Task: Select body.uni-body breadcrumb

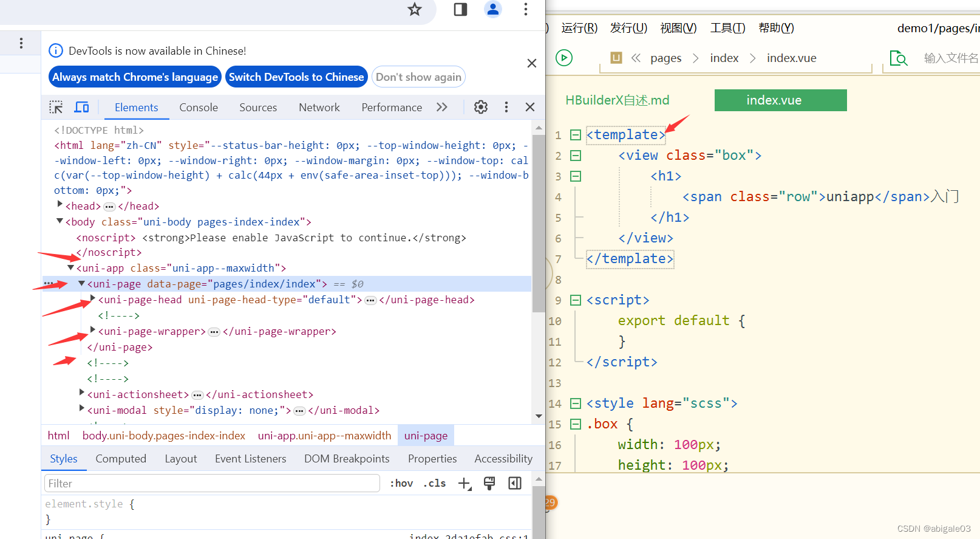Action: [x=164, y=436]
